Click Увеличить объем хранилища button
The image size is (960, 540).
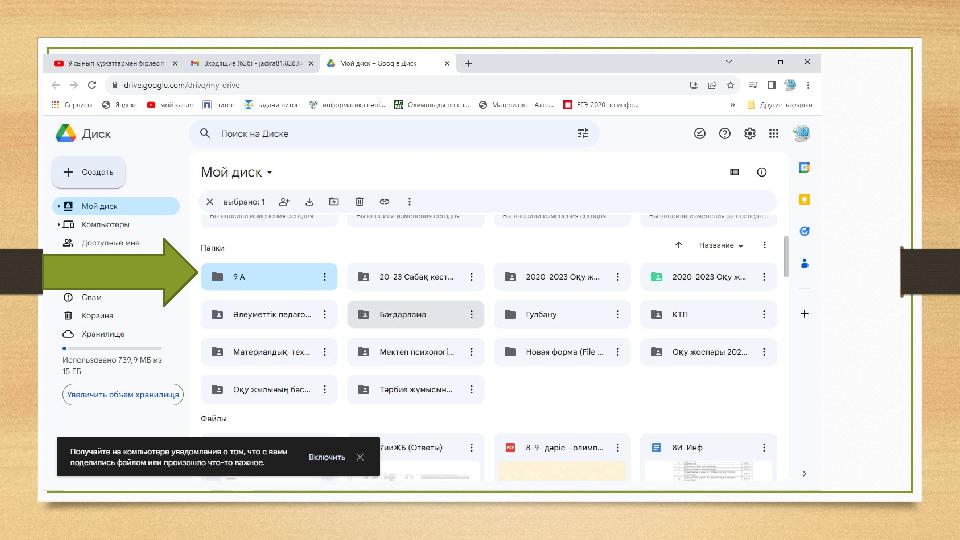pyautogui.click(x=123, y=394)
